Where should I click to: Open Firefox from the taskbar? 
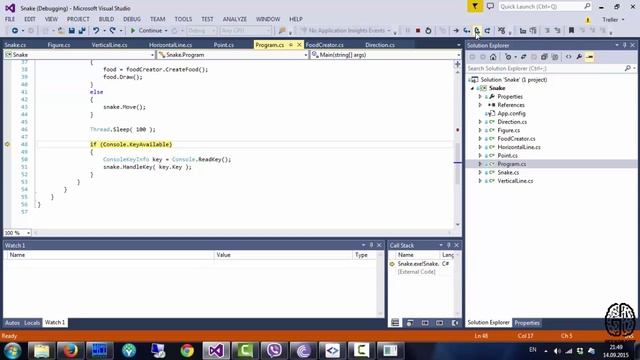[x=70, y=351]
